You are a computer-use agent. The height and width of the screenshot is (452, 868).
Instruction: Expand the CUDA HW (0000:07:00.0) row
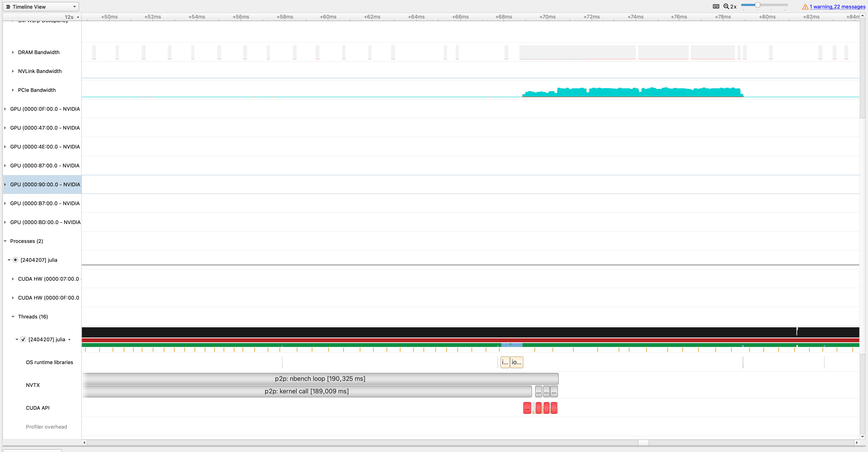click(13, 279)
